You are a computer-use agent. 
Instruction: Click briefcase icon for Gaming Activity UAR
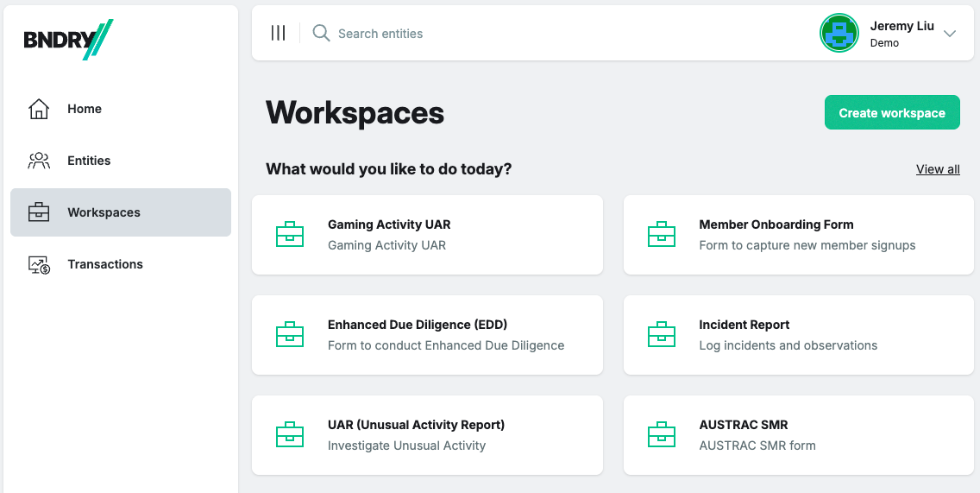click(290, 235)
